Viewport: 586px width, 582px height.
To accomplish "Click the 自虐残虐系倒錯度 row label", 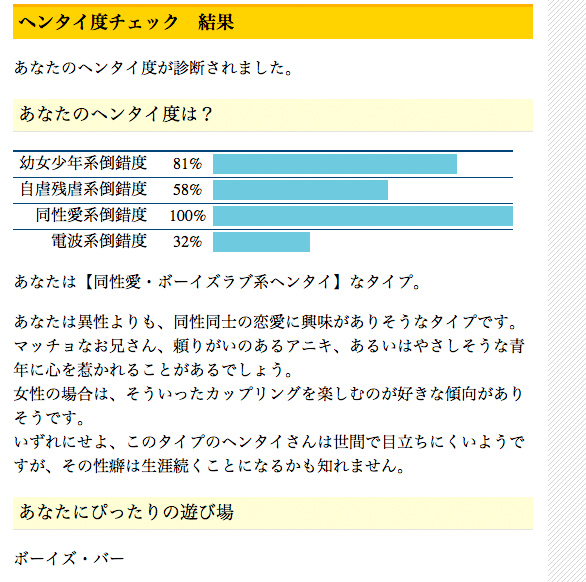I will (x=83, y=190).
